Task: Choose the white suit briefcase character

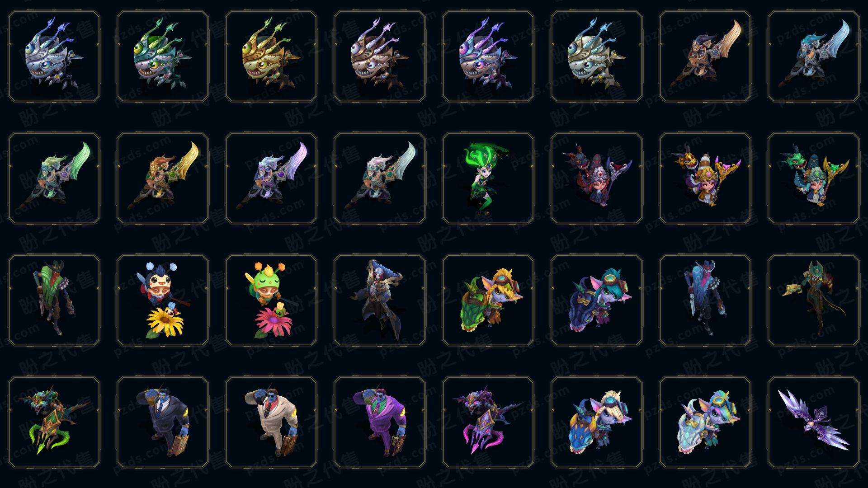Action: tap(271, 422)
